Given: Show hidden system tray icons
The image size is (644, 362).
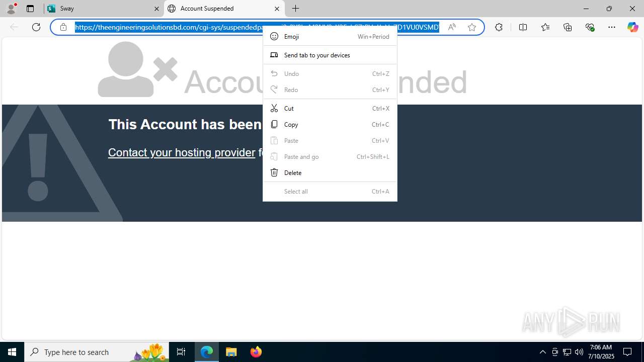Looking at the screenshot, I should (542, 352).
